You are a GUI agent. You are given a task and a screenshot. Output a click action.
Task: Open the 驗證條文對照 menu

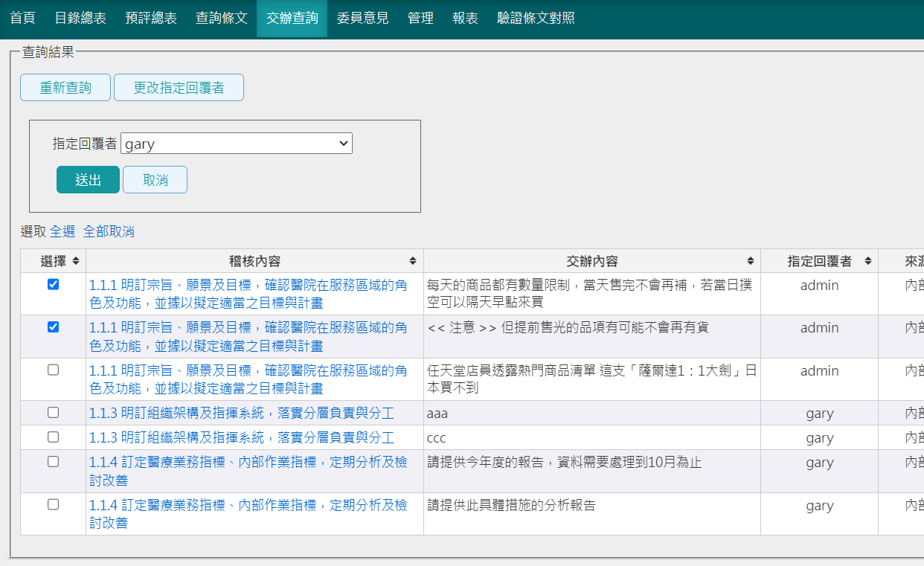tap(536, 18)
